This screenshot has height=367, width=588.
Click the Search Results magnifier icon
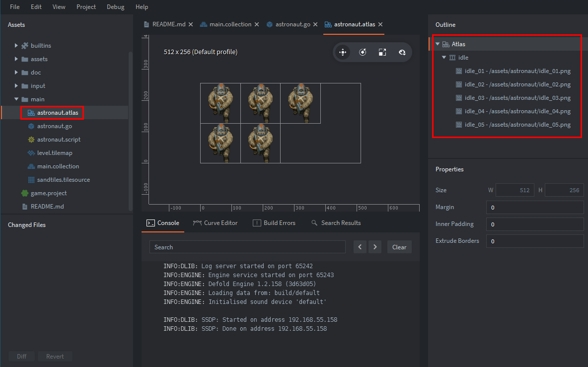click(x=314, y=223)
